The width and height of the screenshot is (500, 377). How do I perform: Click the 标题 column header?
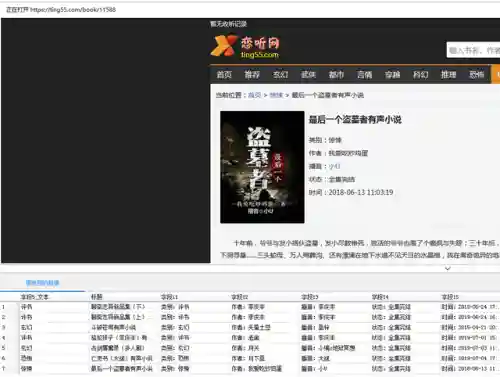tap(97, 297)
